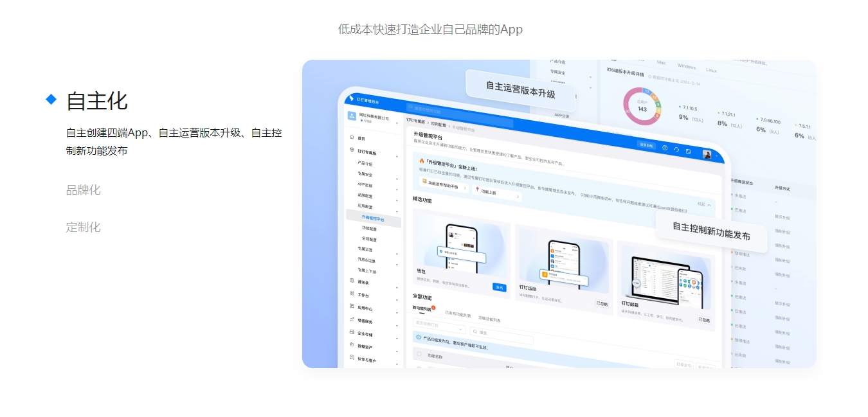Click the 通讯录 contacts icon in sidebar
The image size is (868, 417).
click(x=352, y=281)
